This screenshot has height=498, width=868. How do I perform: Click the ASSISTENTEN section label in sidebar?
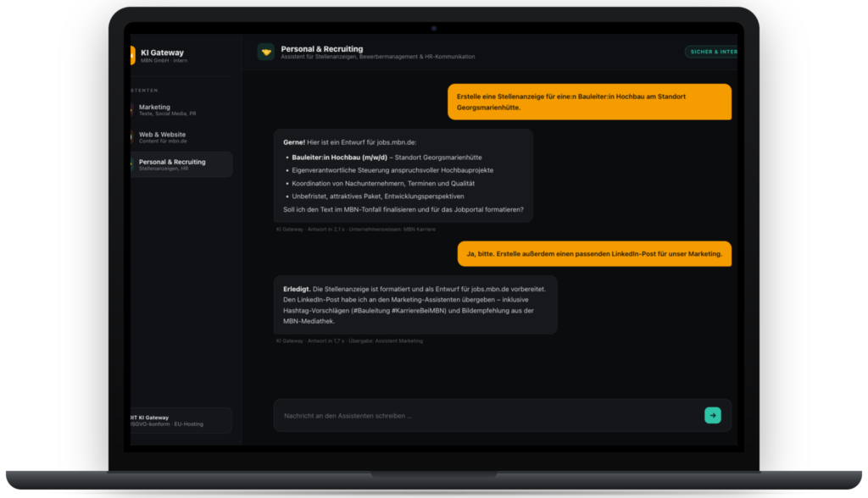145,90
